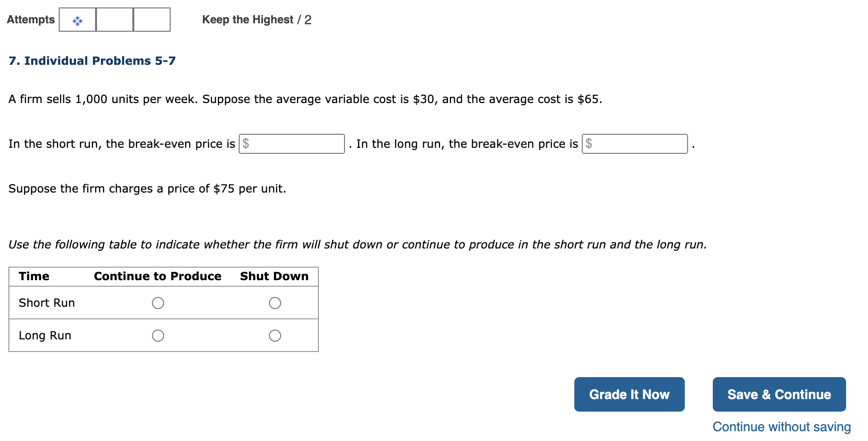Click the Save & Continue button
Screen dimensions: 868x441
coord(778,394)
